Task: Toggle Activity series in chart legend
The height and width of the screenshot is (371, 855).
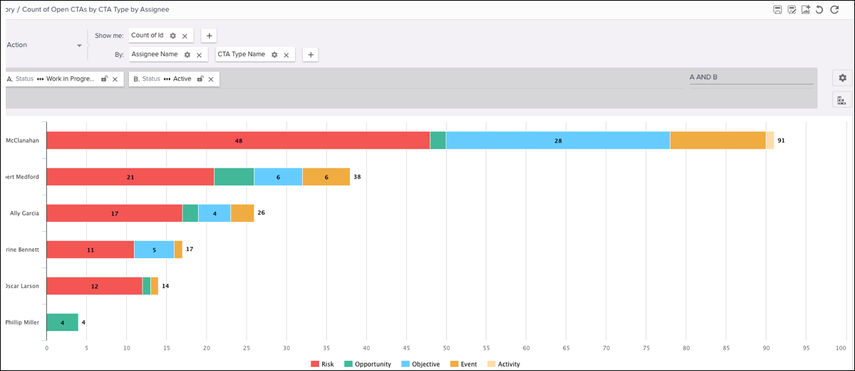Action: point(503,364)
